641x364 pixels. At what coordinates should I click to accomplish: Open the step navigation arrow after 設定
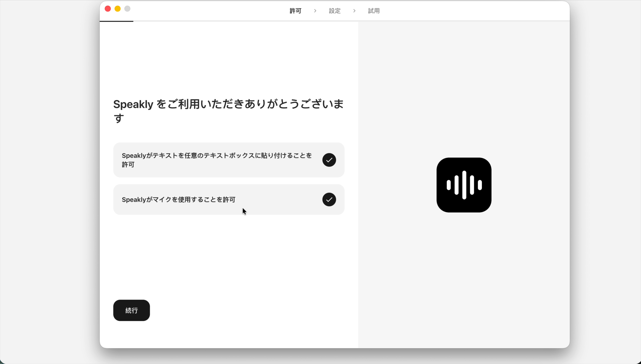coord(354,11)
